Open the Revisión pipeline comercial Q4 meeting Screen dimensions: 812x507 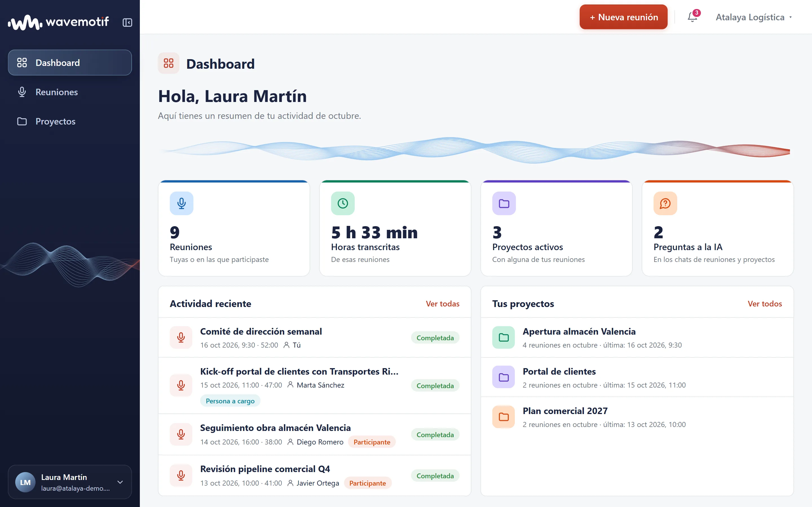(x=314, y=475)
